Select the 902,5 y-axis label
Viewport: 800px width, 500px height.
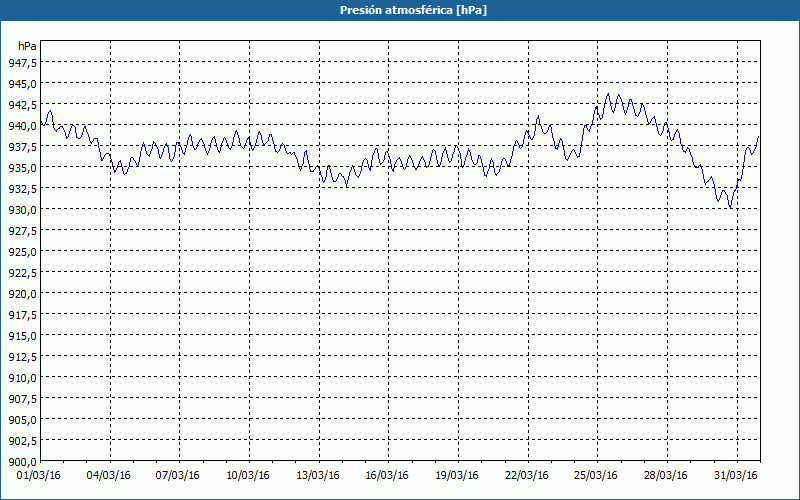[22, 441]
